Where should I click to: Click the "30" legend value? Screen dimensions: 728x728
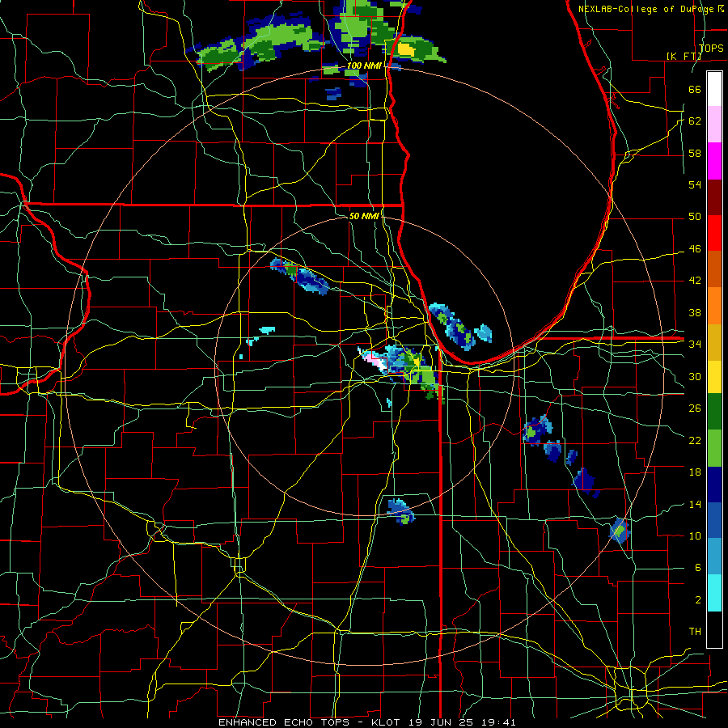pyautogui.click(x=695, y=376)
